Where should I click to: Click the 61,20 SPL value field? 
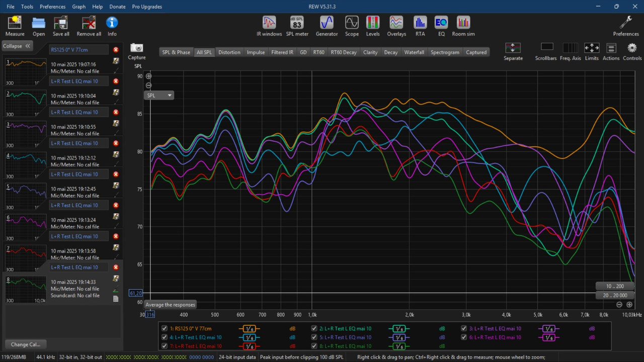[x=136, y=293]
